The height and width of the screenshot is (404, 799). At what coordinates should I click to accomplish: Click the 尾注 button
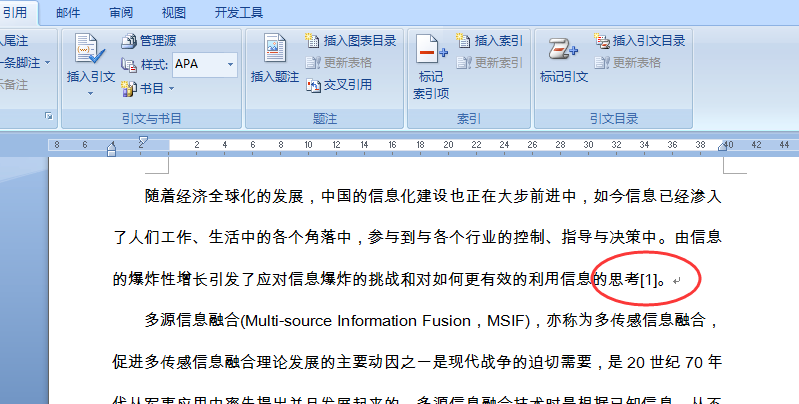point(14,41)
